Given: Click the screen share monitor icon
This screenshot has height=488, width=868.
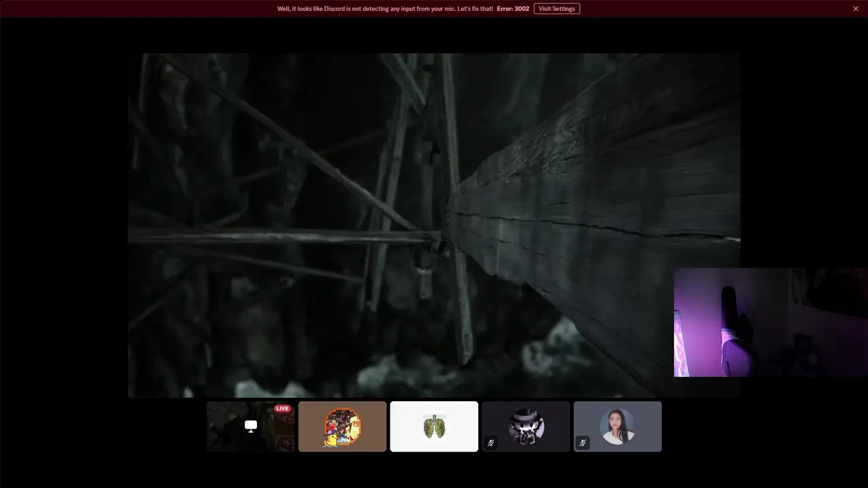Looking at the screenshot, I should (251, 426).
